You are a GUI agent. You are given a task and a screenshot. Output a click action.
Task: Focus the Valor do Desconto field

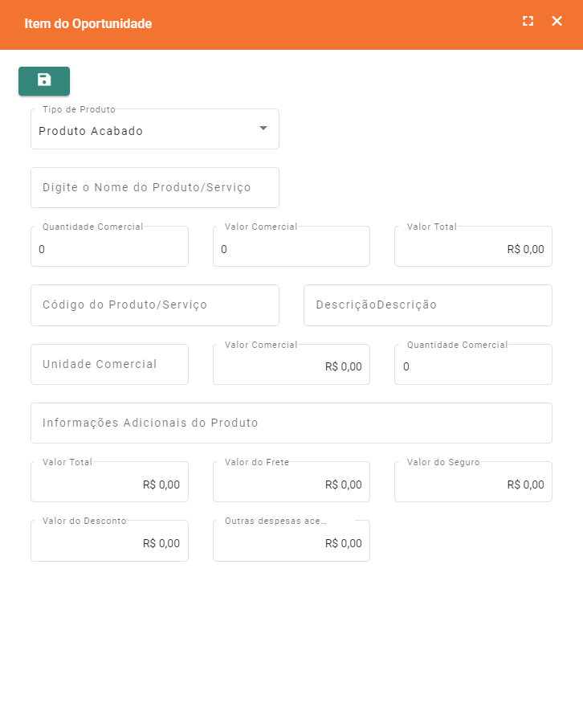click(x=109, y=543)
